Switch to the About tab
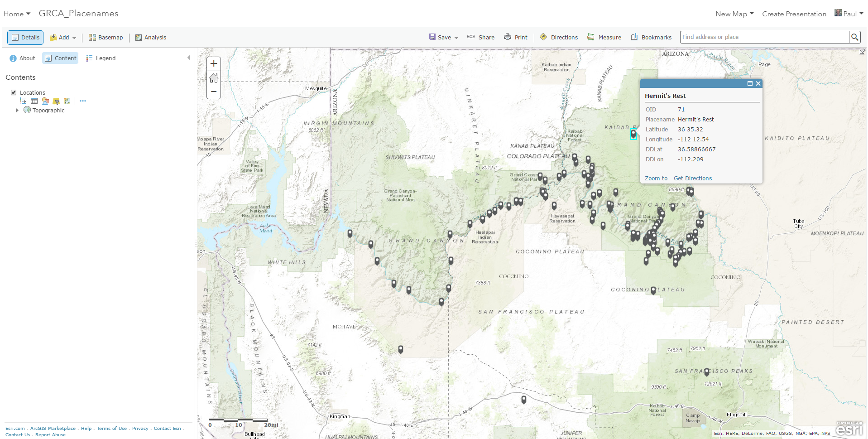Screen dimensions: 868x439 point(23,58)
